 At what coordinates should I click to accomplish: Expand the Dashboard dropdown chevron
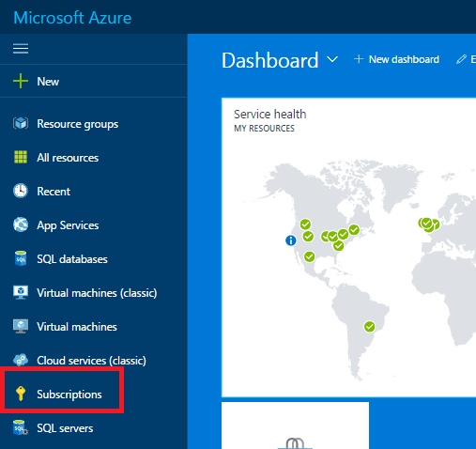[332, 59]
